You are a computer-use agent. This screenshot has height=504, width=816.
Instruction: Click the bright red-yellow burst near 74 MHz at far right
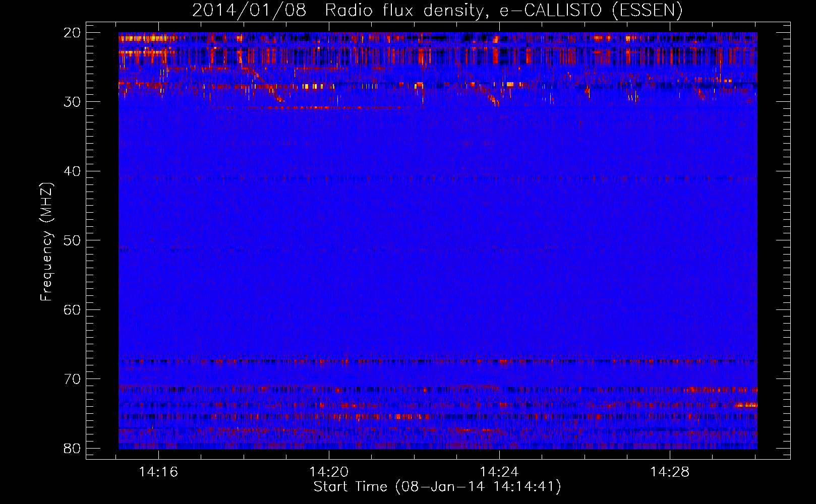(746, 405)
